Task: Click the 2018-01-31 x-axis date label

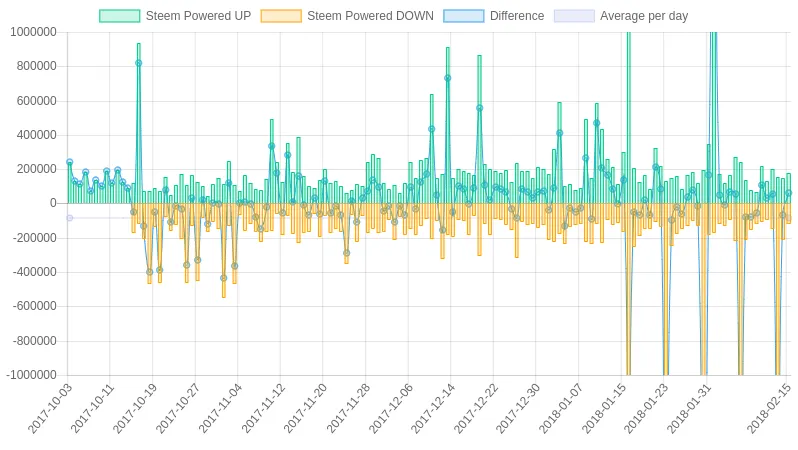Action: (x=689, y=409)
